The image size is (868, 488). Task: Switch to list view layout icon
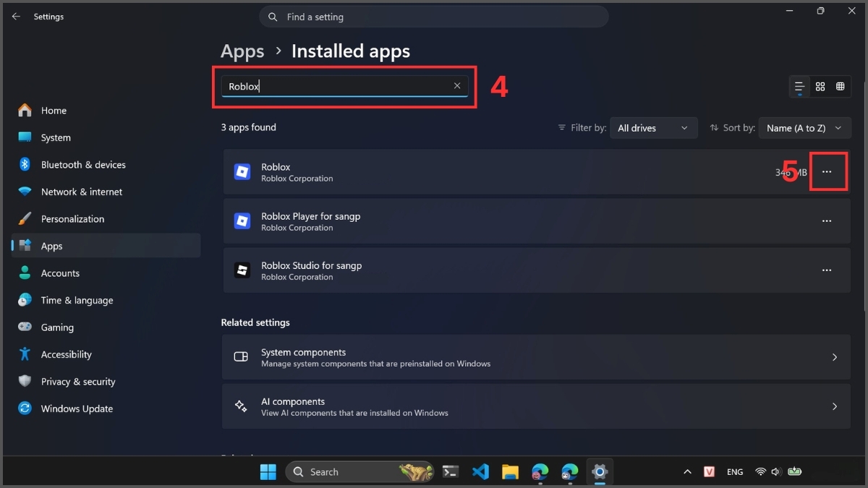point(799,87)
